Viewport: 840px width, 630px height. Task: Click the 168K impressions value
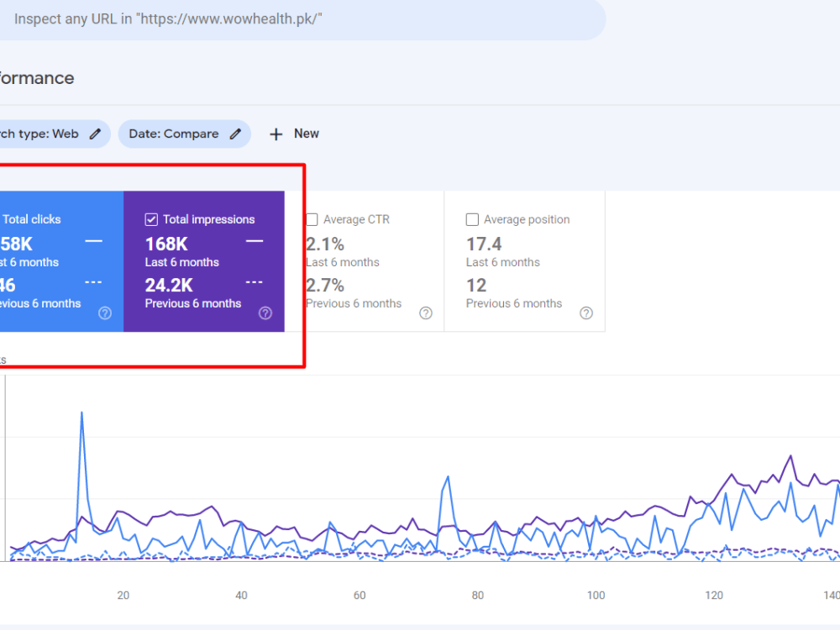[166, 244]
